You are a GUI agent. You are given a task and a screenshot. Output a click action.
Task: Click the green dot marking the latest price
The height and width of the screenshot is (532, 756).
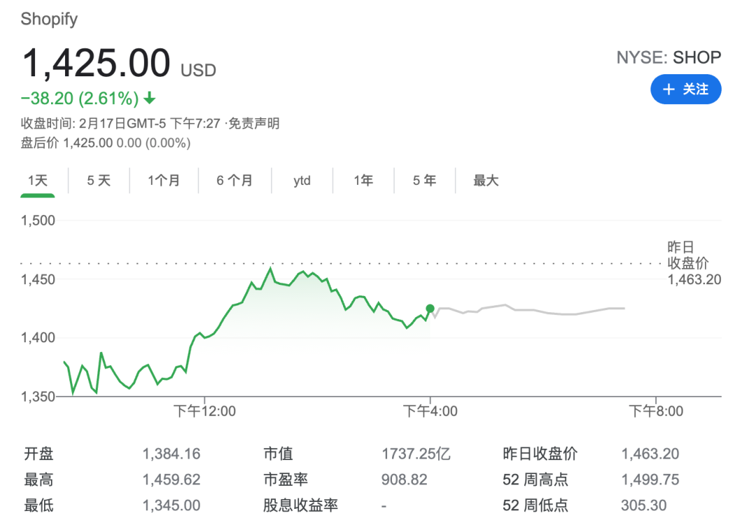pos(430,308)
